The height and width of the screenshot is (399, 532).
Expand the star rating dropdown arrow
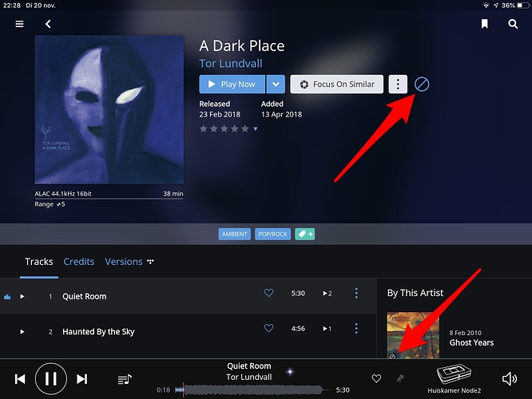(x=256, y=128)
